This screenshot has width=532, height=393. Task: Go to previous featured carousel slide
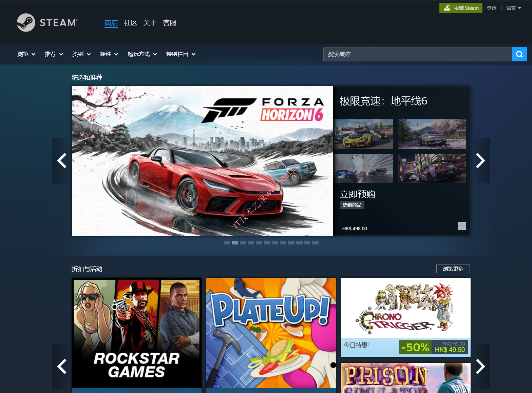pyautogui.click(x=62, y=161)
